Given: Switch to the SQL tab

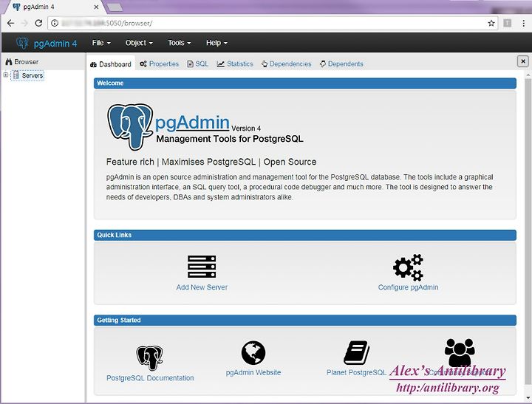Looking at the screenshot, I should pos(198,64).
